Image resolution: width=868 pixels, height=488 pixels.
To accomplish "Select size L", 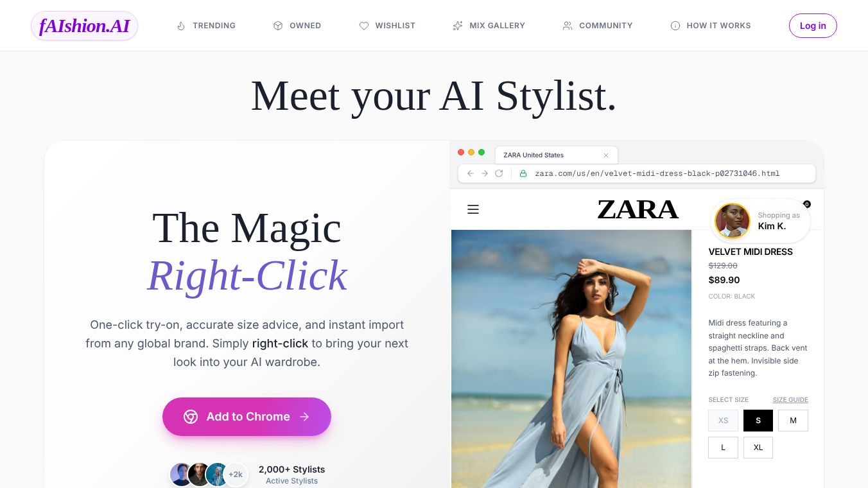I will coord(723,448).
